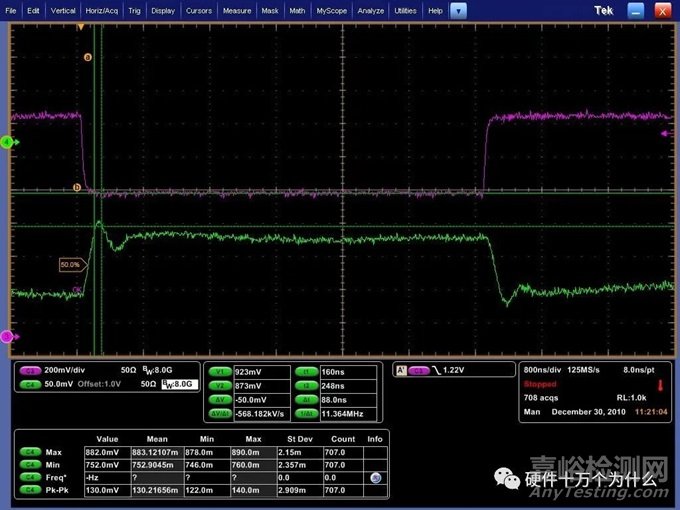Open the menu bar dropdown arrow button

pos(458,10)
